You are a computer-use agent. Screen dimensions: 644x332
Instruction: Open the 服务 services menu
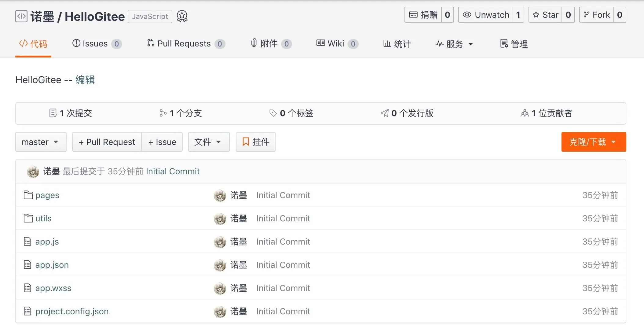pyautogui.click(x=454, y=44)
